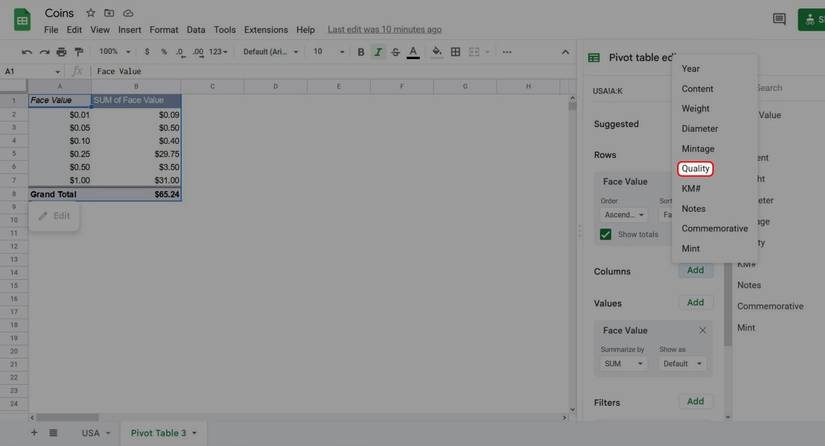Add new sheet plus icon

(x=34, y=433)
